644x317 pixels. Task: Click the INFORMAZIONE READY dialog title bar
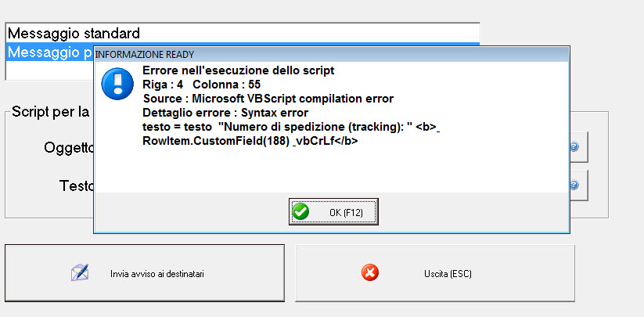pyautogui.click(x=332, y=54)
